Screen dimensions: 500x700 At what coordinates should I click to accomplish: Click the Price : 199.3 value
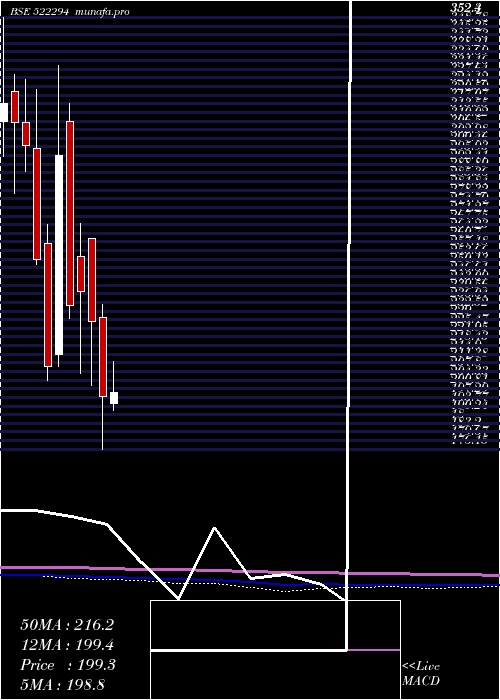point(68,665)
